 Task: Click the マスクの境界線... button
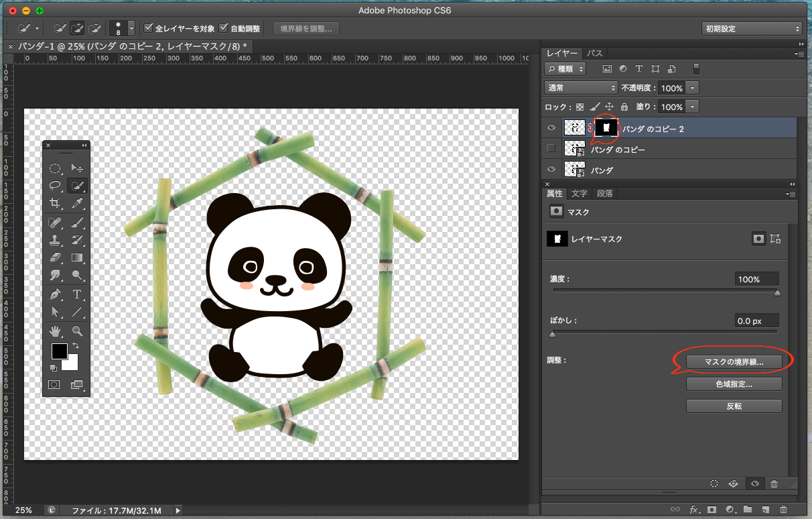tap(734, 361)
